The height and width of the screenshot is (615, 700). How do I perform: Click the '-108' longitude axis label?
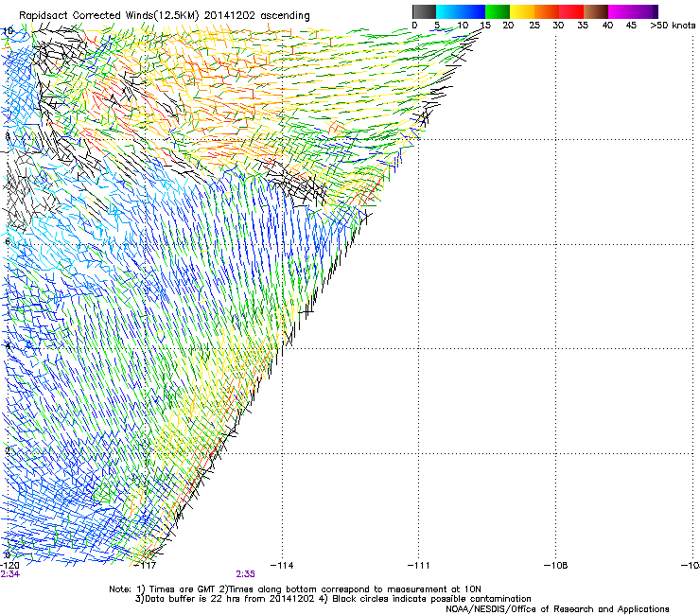pos(556,566)
